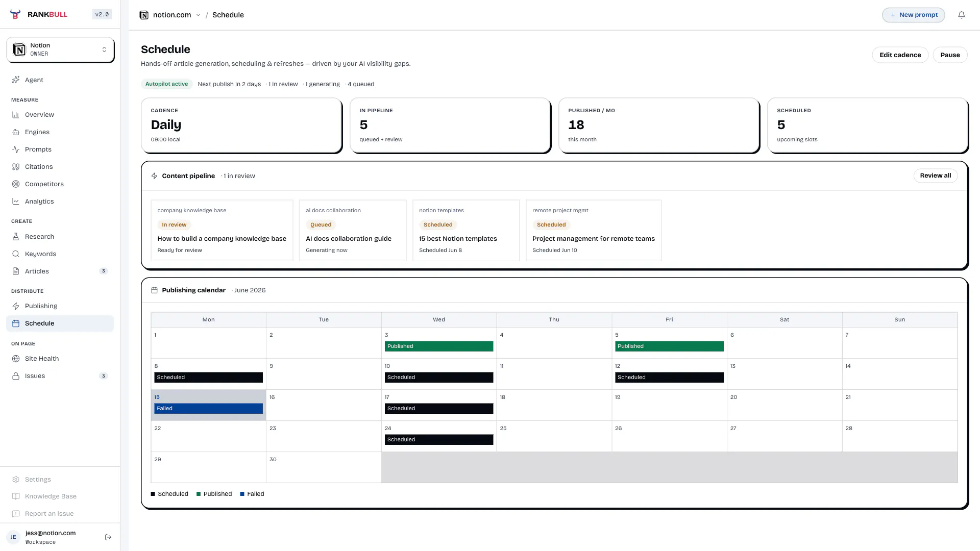Image resolution: width=980 pixels, height=551 pixels.
Task: Expand the notion.com site dropdown
Action: (x=198, y=15)
